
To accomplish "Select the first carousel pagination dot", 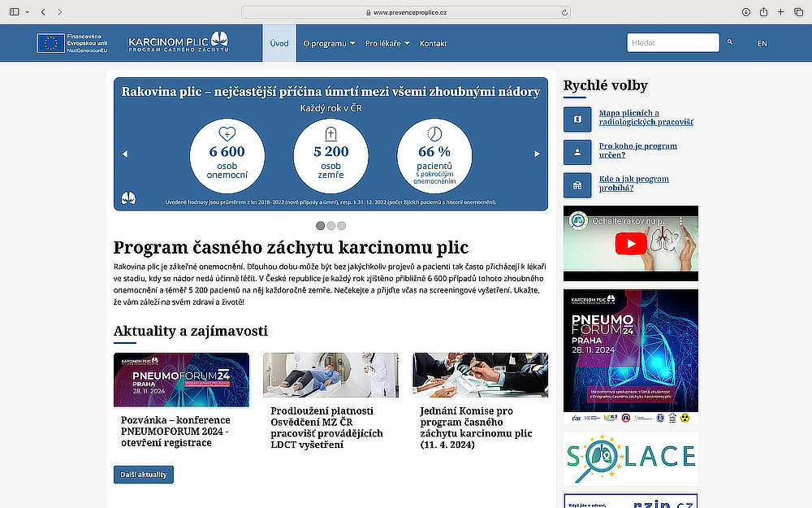I will (320, 226).
